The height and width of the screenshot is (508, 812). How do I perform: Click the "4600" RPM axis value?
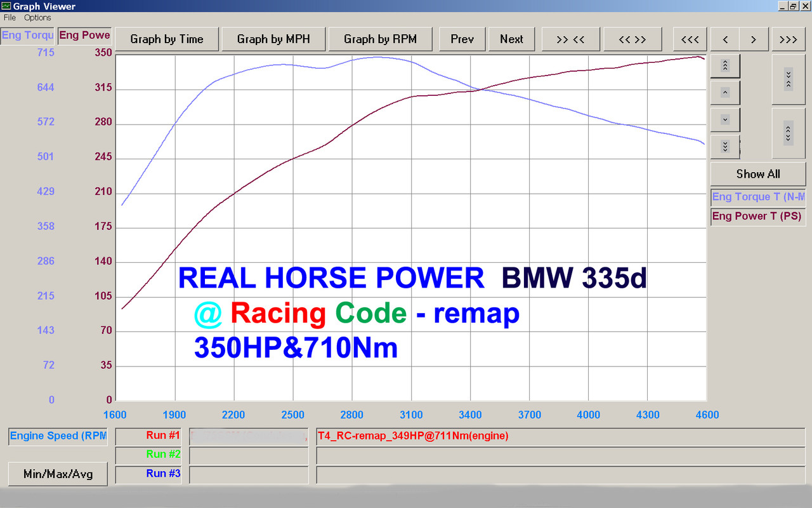(707, 415)
